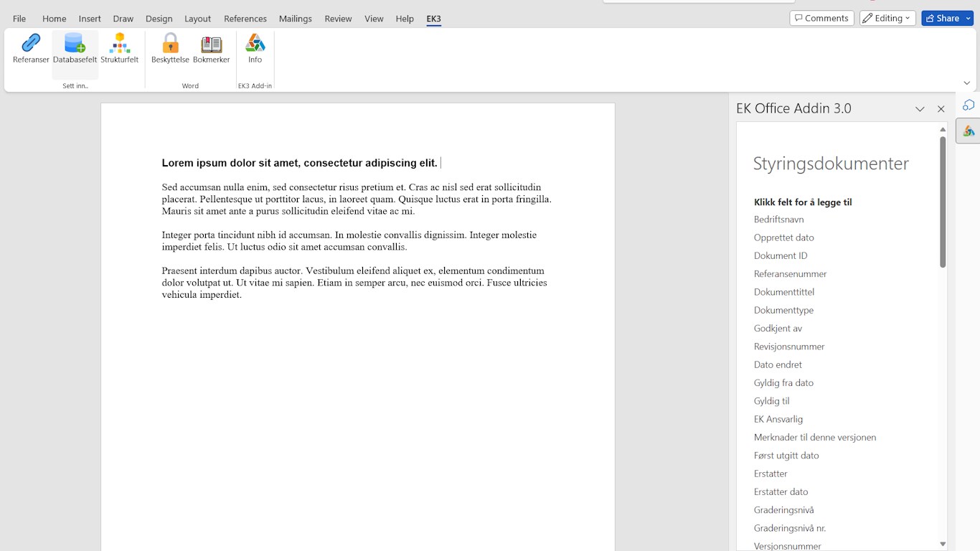Click the EK add-in icon in side rail
Viewport: 980px width, 551px height.
(969, 131)
